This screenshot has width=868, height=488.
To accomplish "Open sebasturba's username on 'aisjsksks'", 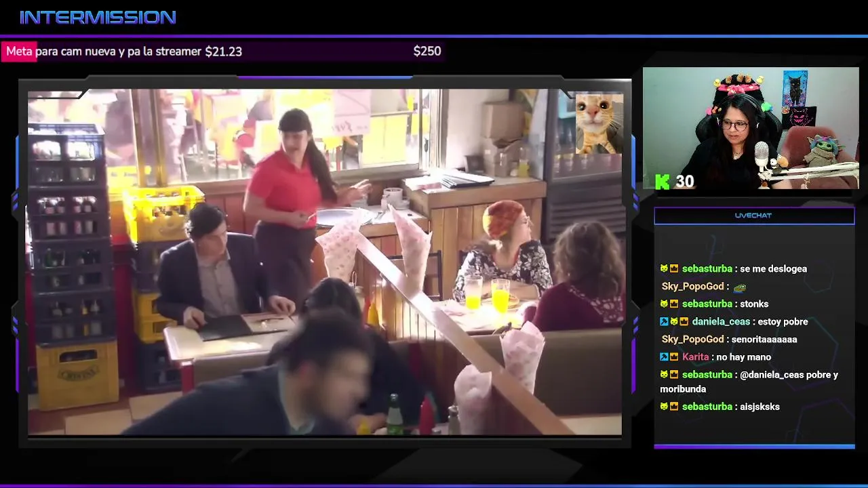I will pyautogui.click(x=707, y=407).
